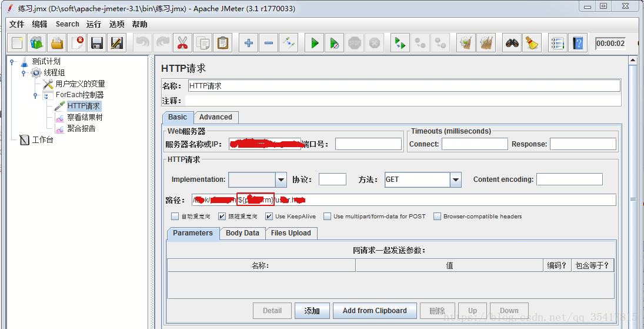The image size is (644, 329).
Task: Open the 帮助 menu
Action: point(139,24)
